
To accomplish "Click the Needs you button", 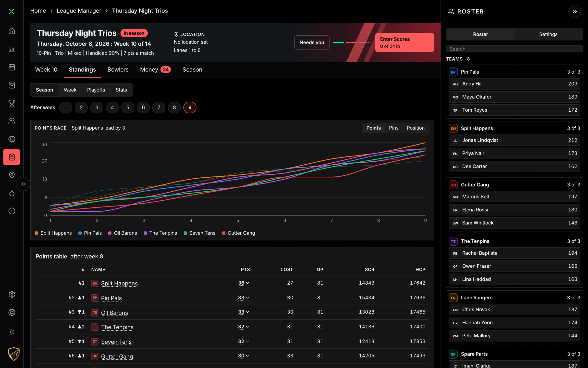I will point(312,42).
